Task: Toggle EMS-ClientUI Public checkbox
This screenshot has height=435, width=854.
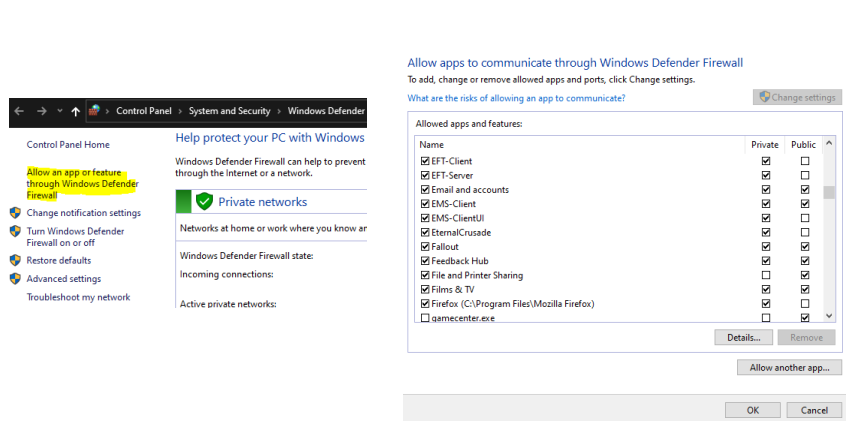Action: click(x=805, y=218)
